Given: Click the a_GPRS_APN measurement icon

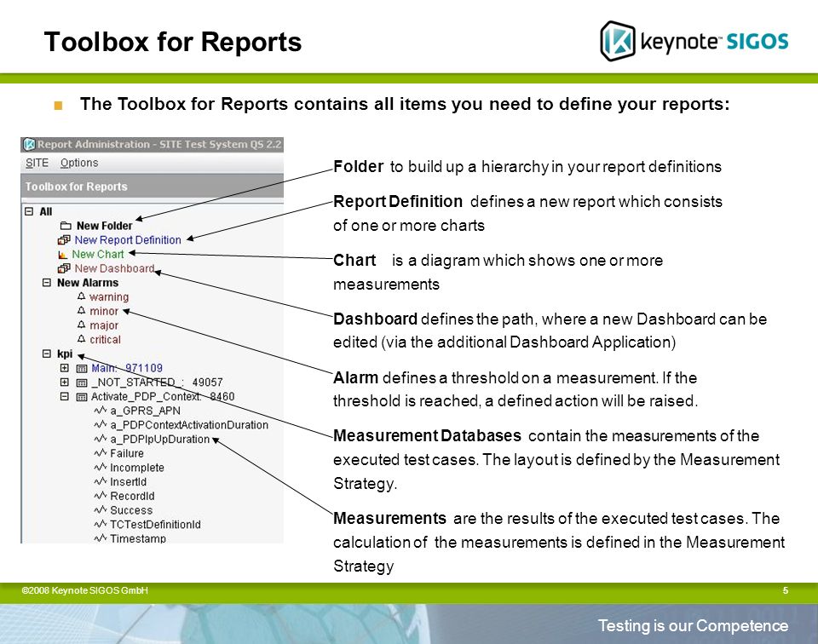Looking at the screenshot, I should tap(101, 411).
